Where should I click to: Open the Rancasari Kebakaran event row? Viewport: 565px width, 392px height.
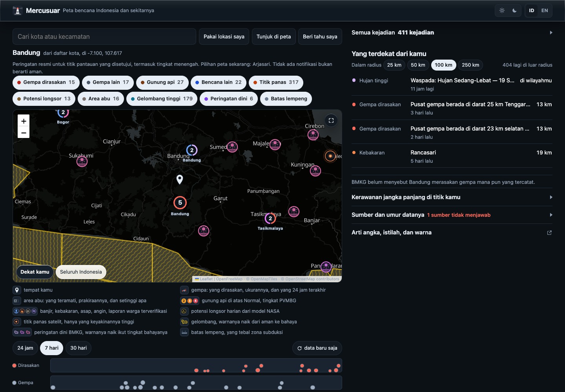(452, 156)
